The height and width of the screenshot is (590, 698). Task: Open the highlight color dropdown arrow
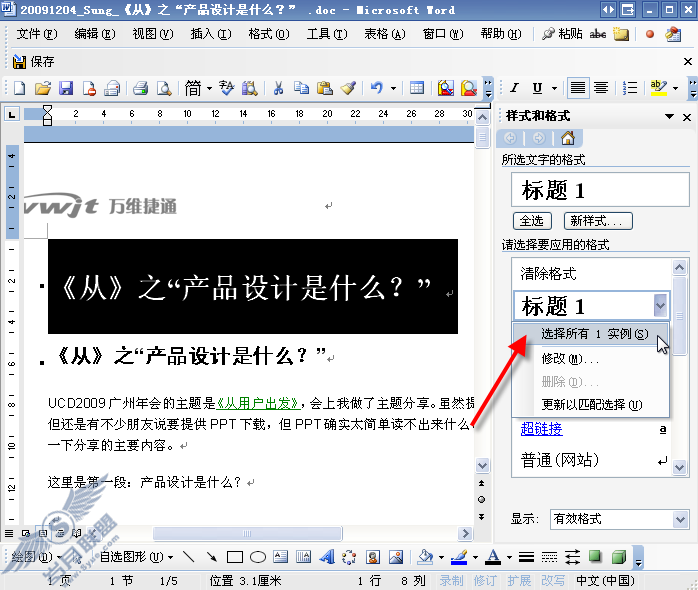pos(676,89)
